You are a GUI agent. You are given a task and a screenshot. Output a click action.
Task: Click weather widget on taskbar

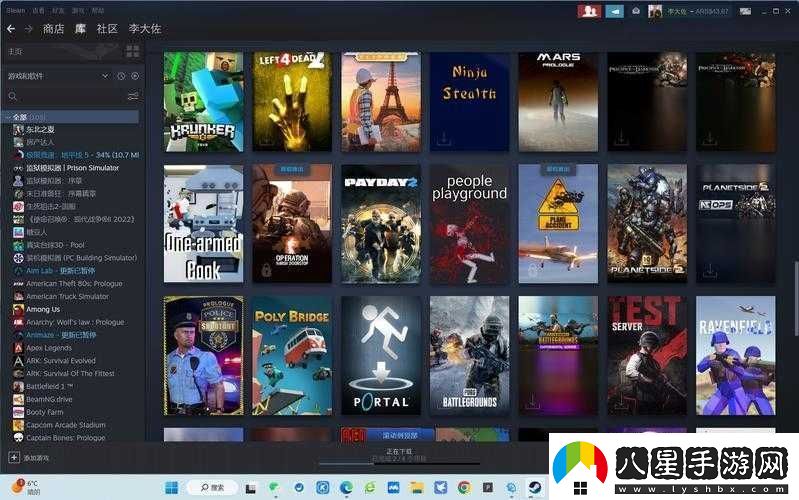click(25, 487)
